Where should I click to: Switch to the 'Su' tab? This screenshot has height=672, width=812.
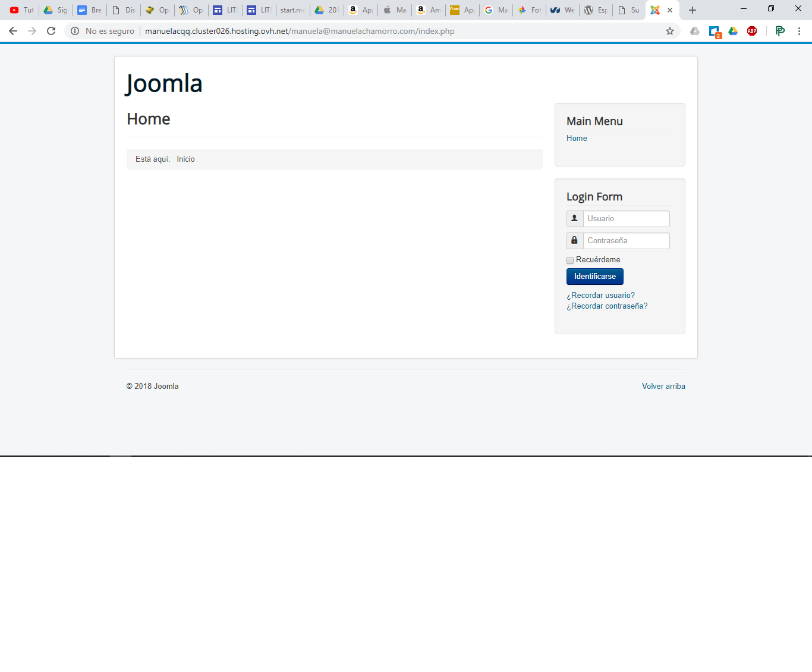630,10
